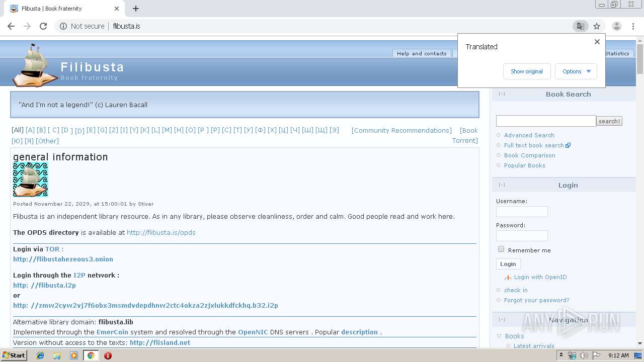Open the flibustahezeous3.onion link
The image size is (644, 362).
pyautogui.click(x=63, y=259)
